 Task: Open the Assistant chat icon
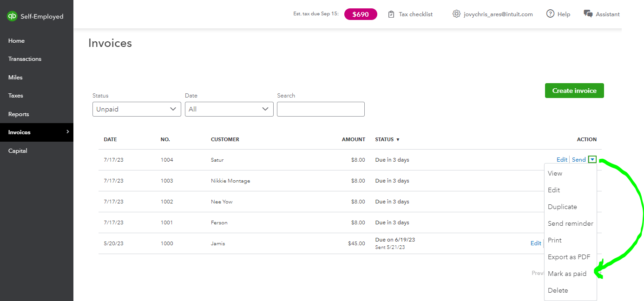point(588,14)
